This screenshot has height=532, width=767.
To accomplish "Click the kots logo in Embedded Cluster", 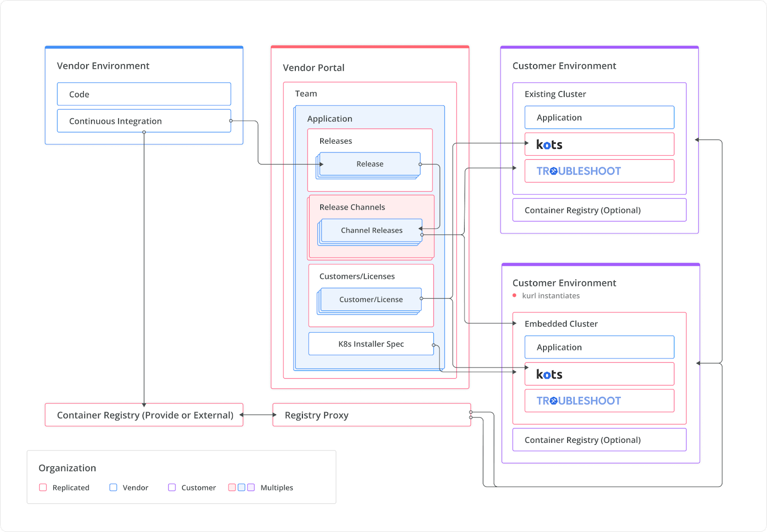I will [548, 374].
